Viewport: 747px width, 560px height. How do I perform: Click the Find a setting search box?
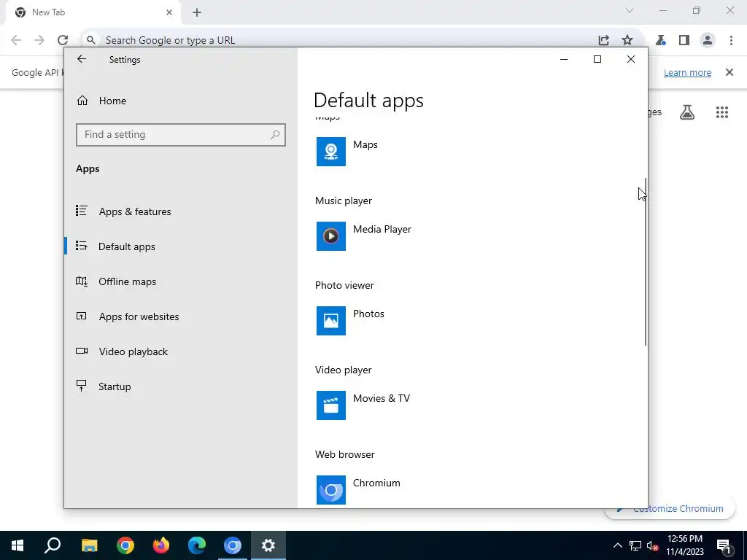pos(181,135)
